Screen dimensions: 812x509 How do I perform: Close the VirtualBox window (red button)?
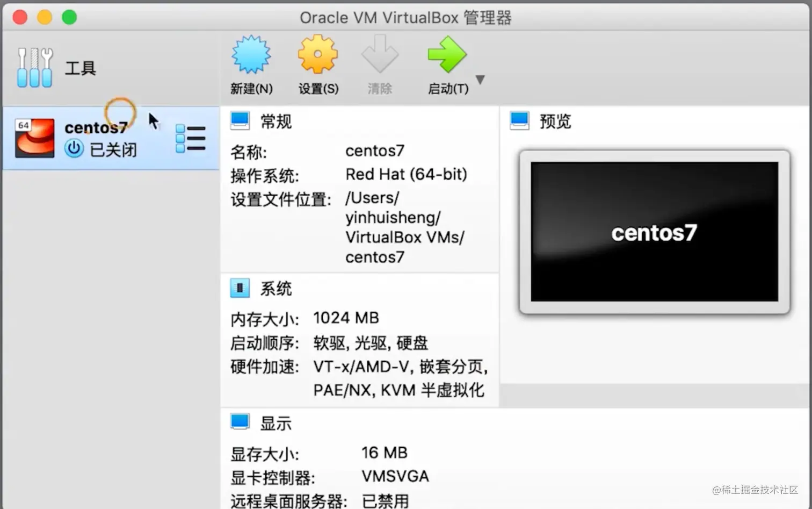pyautogui.click(x=20, y=17)
